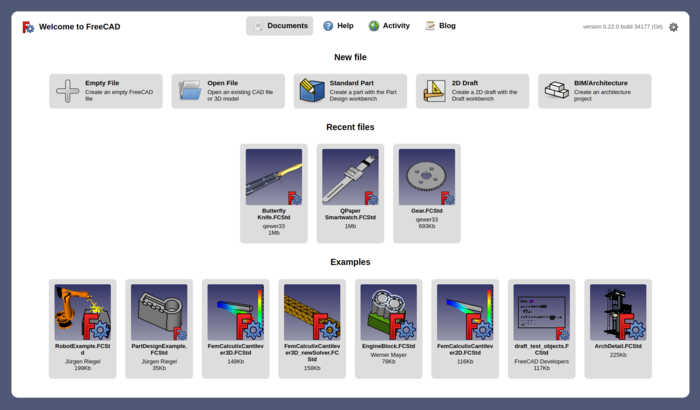The image size is (700, 410).
Task: Click the 'Examples' heading
Action: point(350,262)
